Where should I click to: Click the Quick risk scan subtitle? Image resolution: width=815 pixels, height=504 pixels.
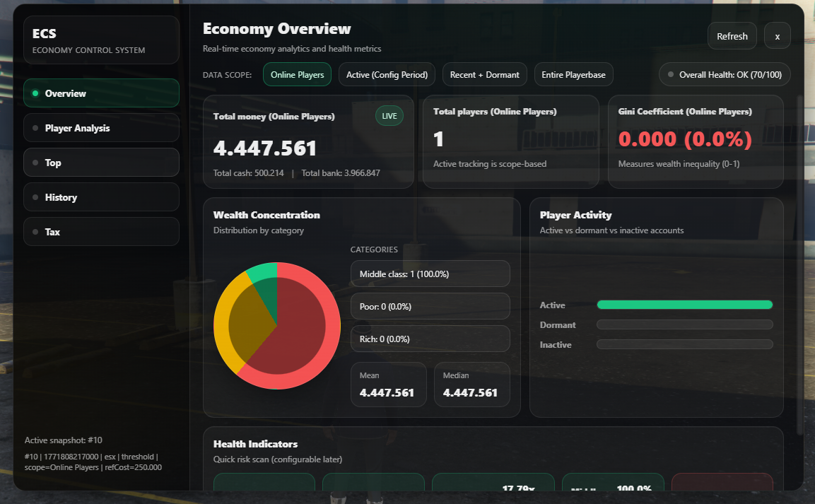[278, 459]
